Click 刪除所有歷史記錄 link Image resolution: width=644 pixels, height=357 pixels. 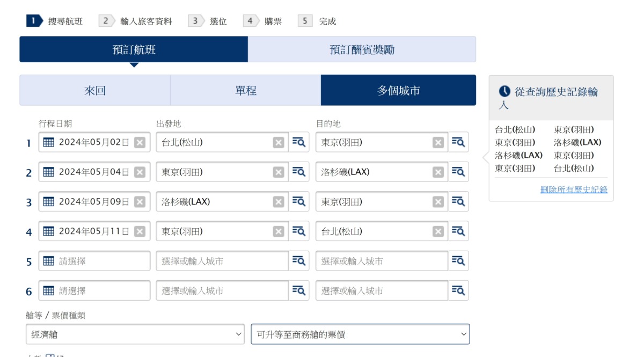[574, 190]
